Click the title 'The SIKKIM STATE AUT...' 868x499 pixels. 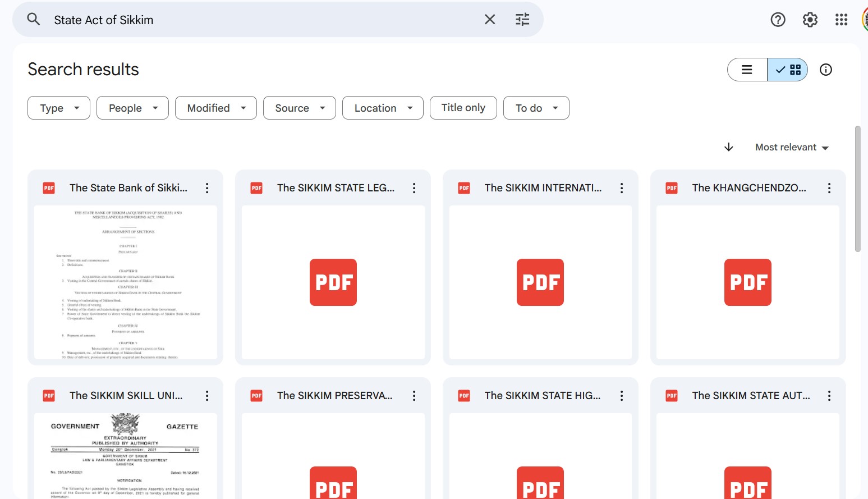pyautogui.click(x=751, y=396)
